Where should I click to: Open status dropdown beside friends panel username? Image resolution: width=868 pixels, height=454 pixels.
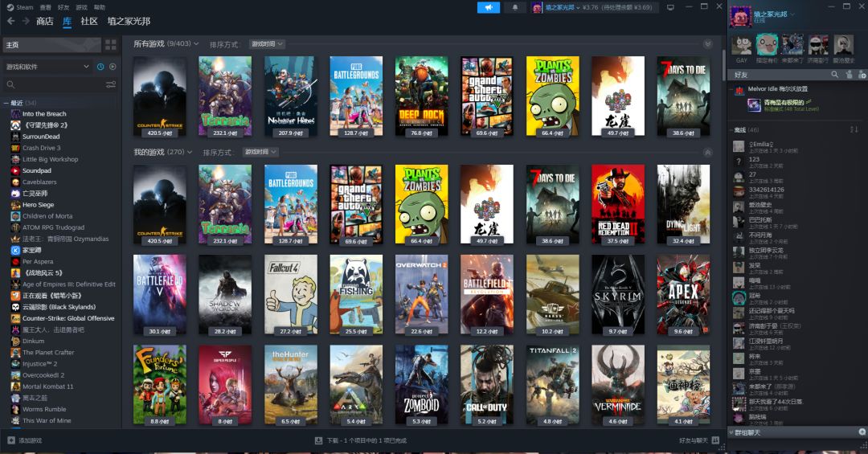792,14
